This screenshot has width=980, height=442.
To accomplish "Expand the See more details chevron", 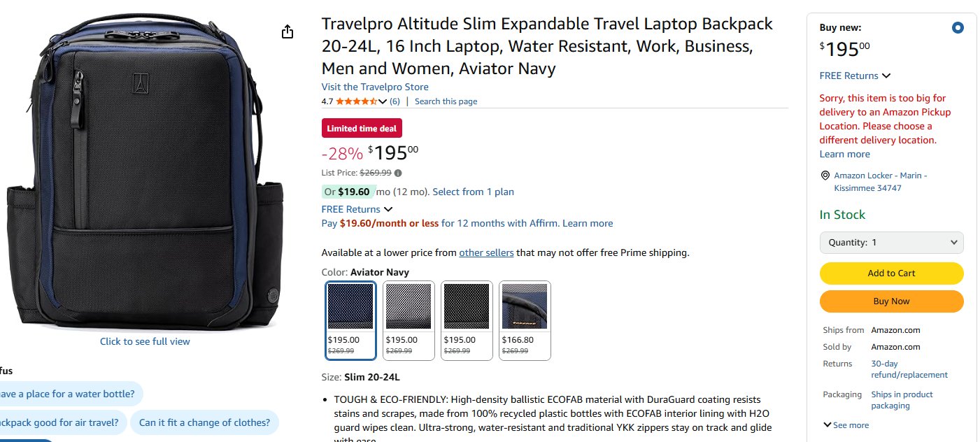I will pyautogui.click(x=828, y=425).
